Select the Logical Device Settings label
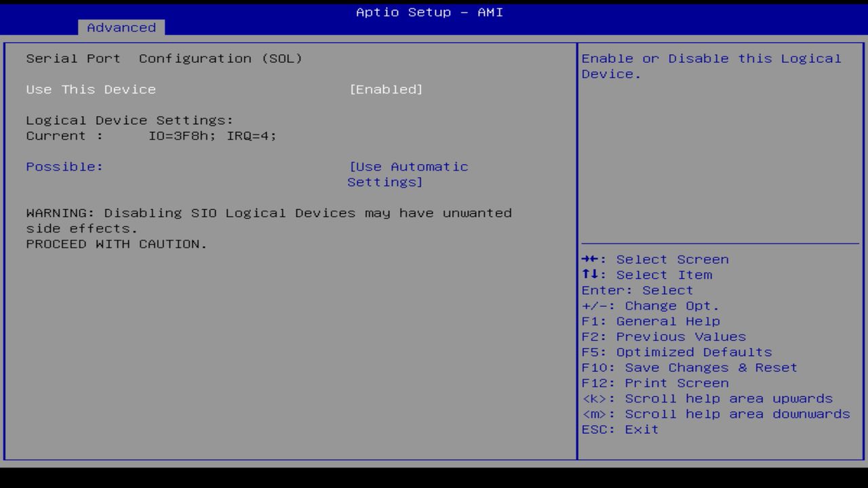This screenshot has height=488, width=868. [130, 120]
